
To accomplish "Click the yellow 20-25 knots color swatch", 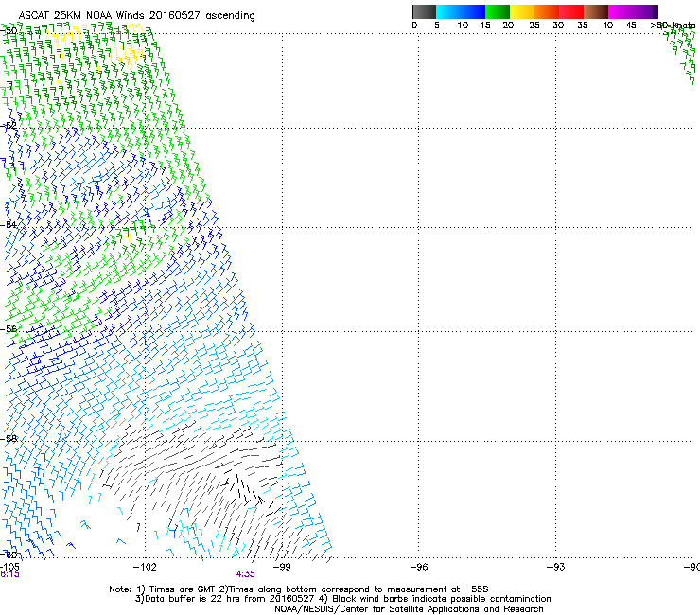I will (522, 11).
